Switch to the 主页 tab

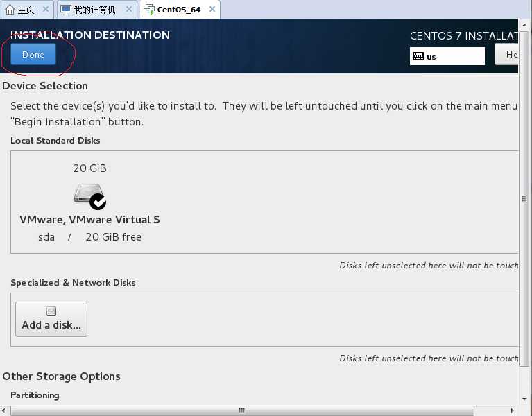click(26, 10)
